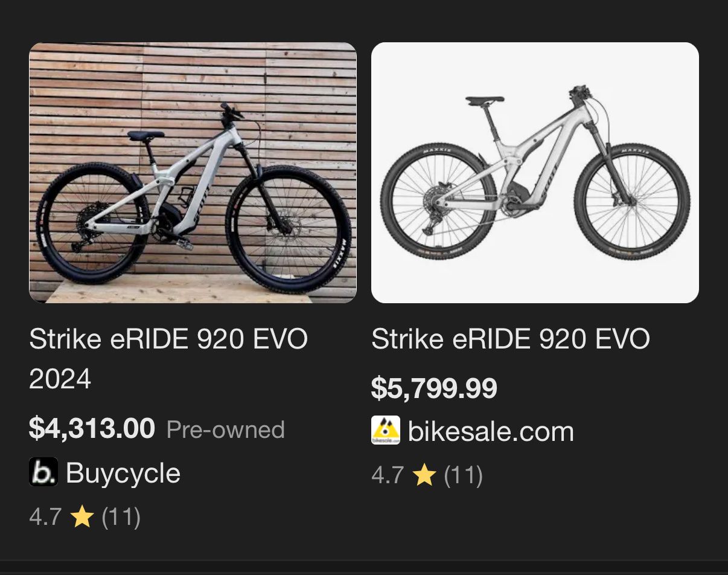Open the (11) reviews count under bikesale.com
The image size is (728, 575).
tap(463, 476)
